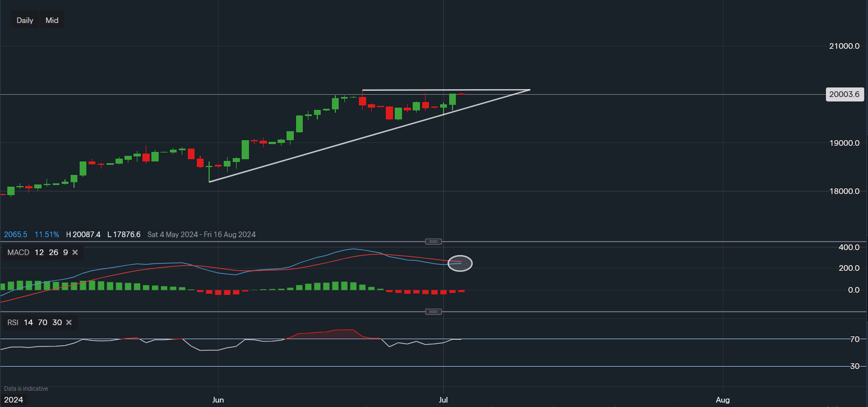868x407 pixels.
Task: Click the blue 2065.5 change value
Action: (x=15, y=234)
